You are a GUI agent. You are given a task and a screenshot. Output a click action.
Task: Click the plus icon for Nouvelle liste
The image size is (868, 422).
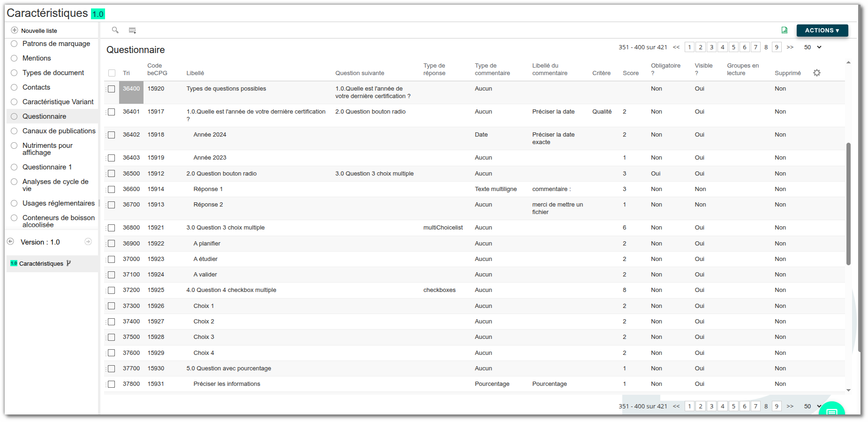coord(15,30)
